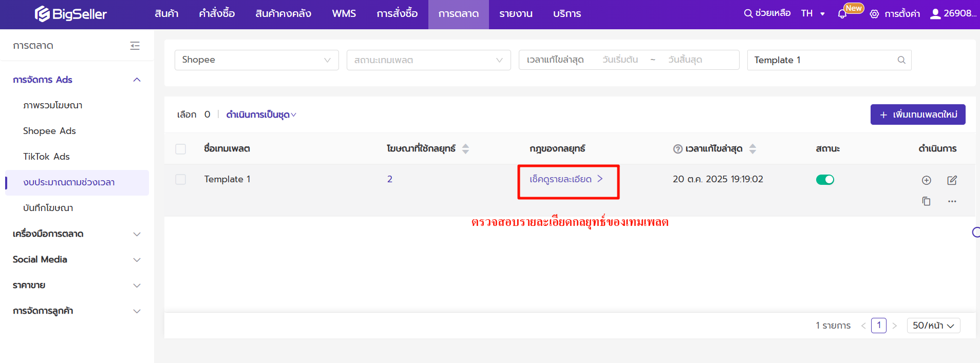Click the user account avatar icon
Viewport: 980px width, 363px height.
[935, 14]
